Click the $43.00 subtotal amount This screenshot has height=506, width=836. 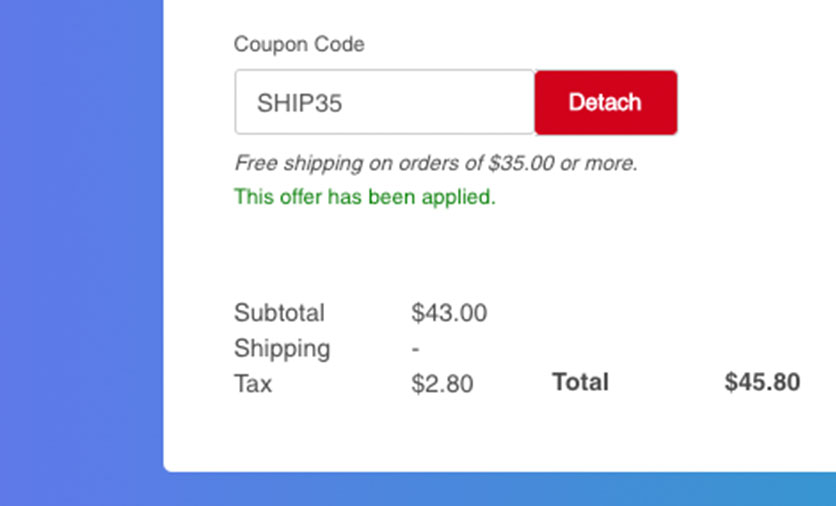pos(449,313)
